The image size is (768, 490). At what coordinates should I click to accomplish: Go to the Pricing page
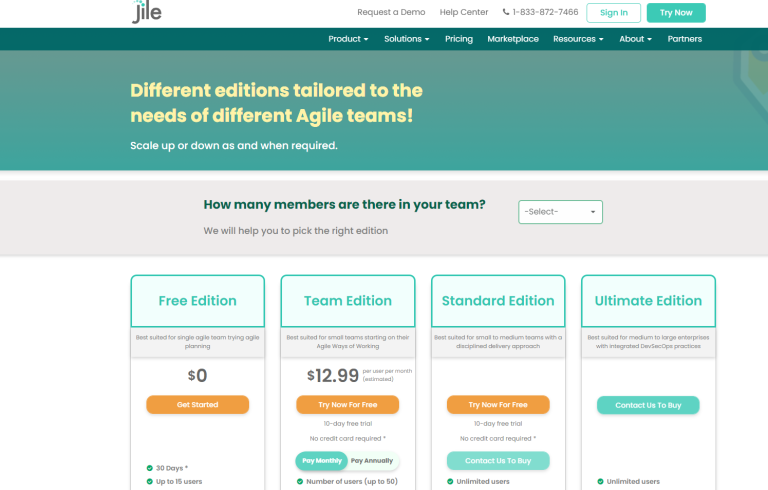point(459,39)
